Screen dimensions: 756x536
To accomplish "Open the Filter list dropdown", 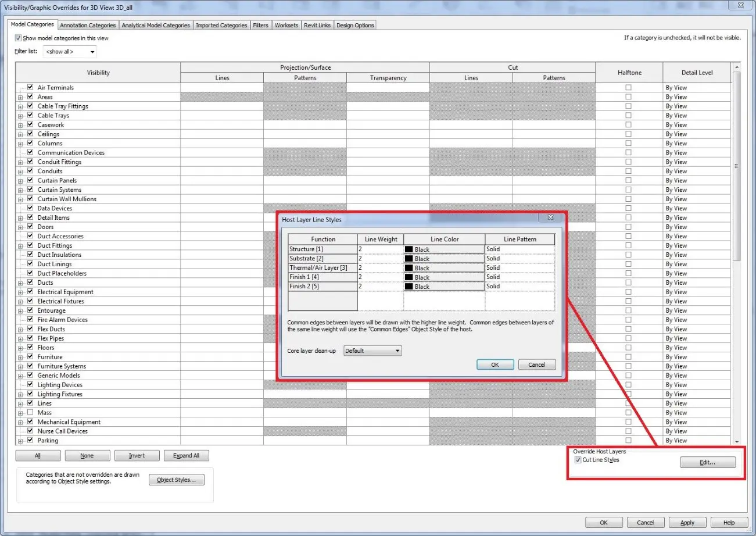I will (x=70, y=52).
